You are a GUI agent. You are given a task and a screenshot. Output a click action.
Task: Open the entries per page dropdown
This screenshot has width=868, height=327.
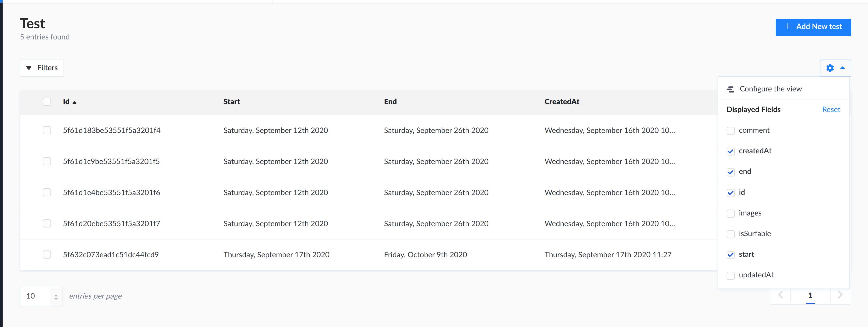[x=41, y=296]
